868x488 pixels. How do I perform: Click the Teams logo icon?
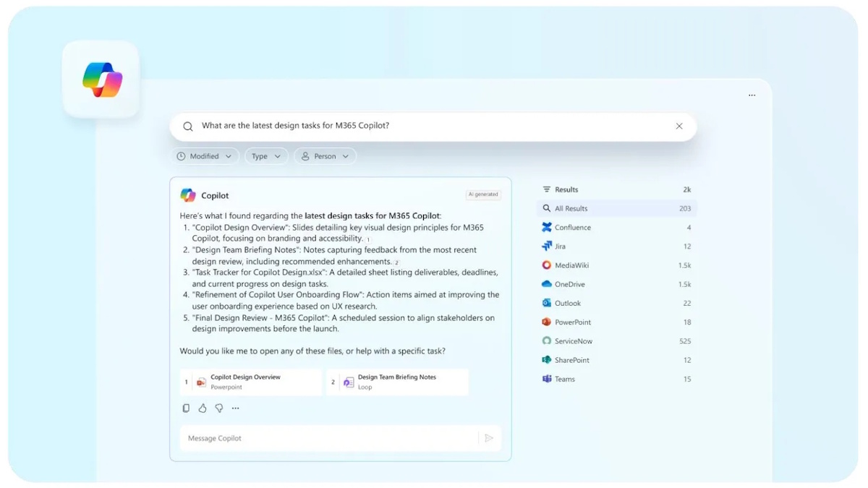547,379
